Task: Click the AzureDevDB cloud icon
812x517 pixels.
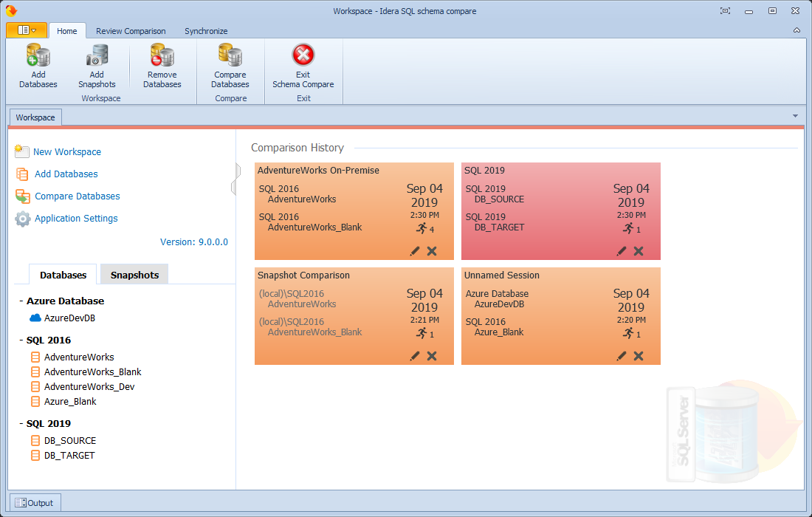Action: 35,318
